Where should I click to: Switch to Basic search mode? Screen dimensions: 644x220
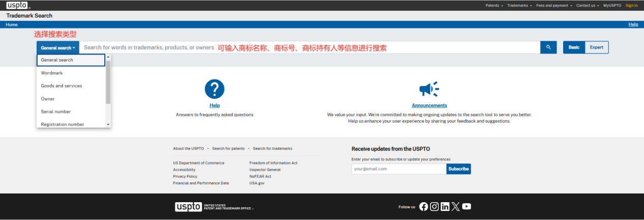pyautogui.click(x=574, y=47)
